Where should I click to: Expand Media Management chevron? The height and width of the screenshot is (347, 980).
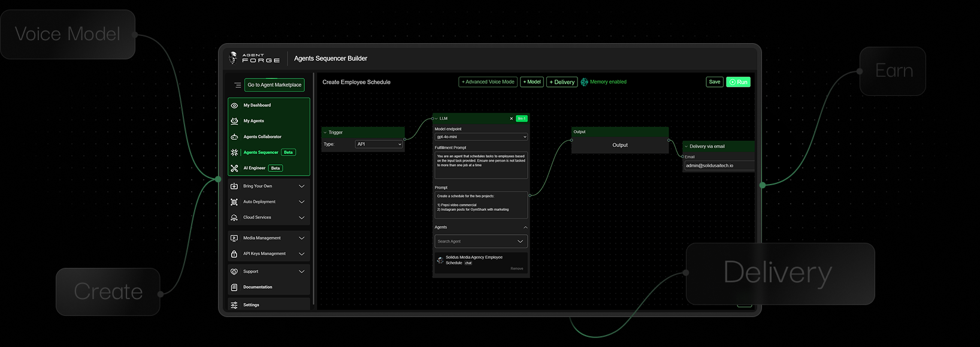(302, 238)
